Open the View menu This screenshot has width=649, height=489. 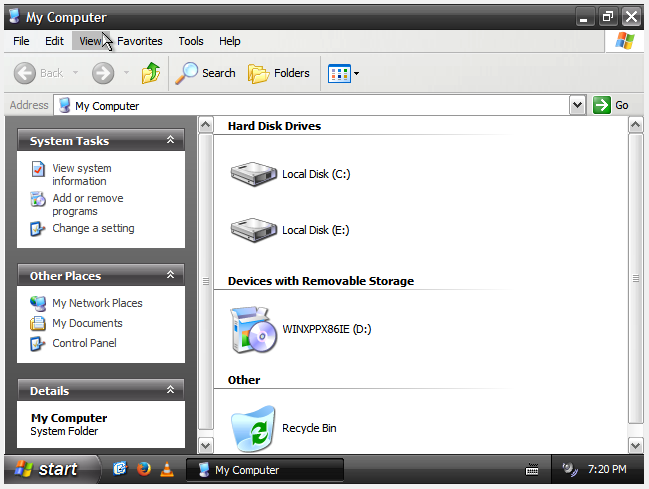coord(90,41)
